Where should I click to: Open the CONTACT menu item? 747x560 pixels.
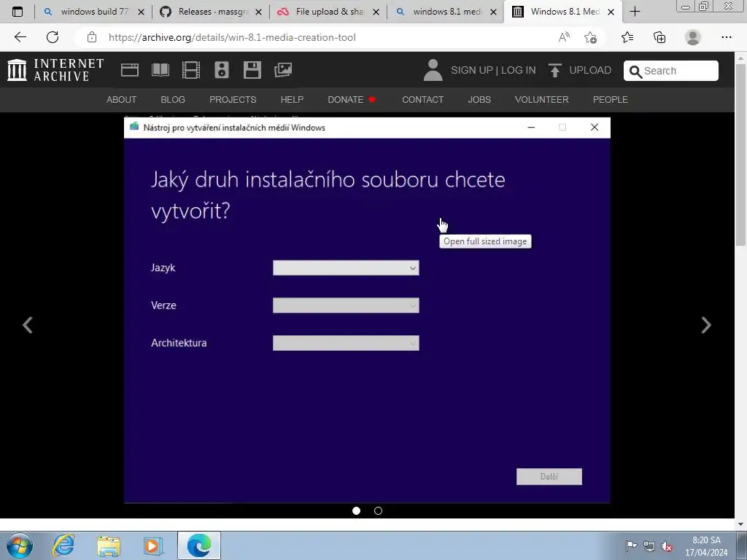(x=422, y=99)
